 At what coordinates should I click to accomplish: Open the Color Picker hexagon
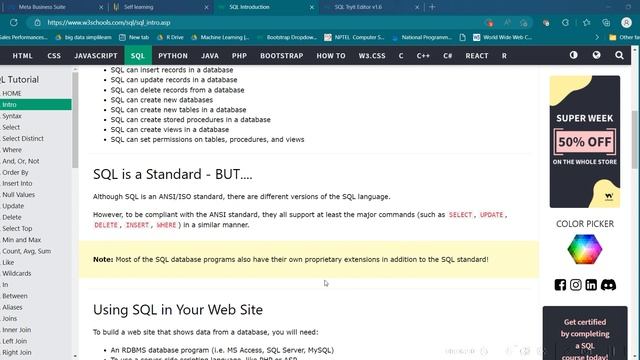tap(584, 249)
